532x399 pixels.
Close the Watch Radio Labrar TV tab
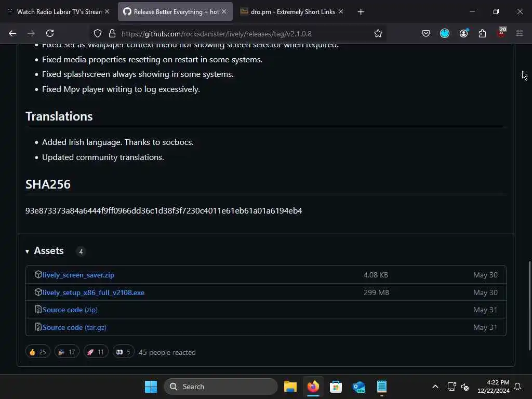tap(107, 11)
